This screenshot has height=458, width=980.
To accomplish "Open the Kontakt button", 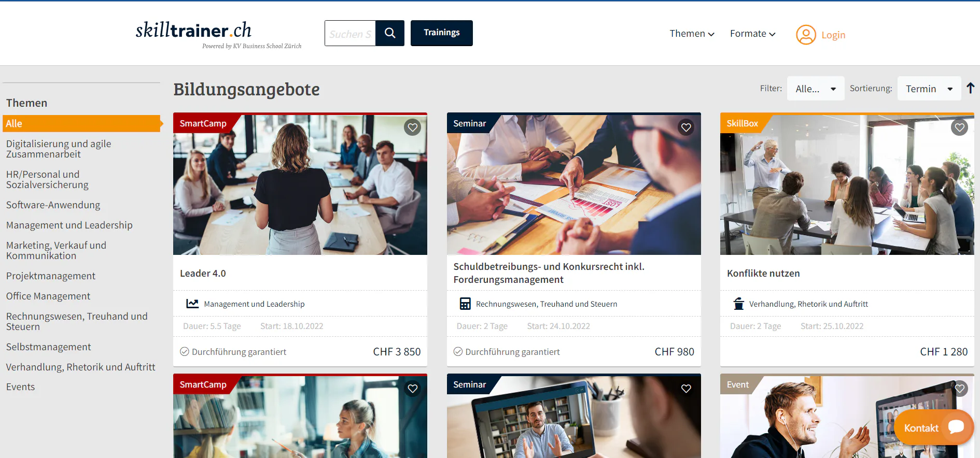I will click(x=934, y=427).
